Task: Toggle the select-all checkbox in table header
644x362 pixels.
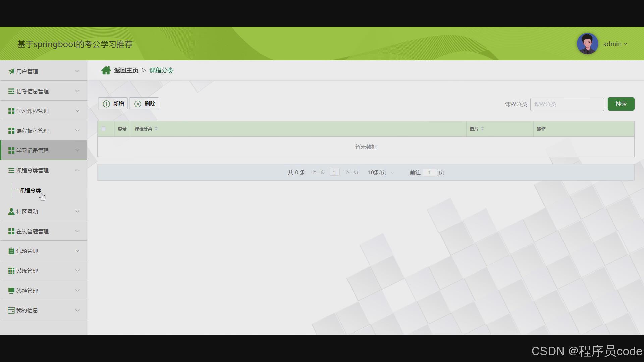Action: point(103,129)
